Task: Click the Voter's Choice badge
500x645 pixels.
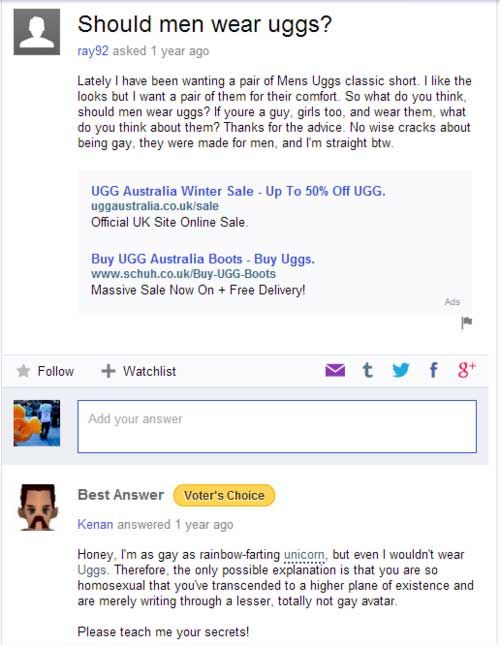Action: coord(224,496)
